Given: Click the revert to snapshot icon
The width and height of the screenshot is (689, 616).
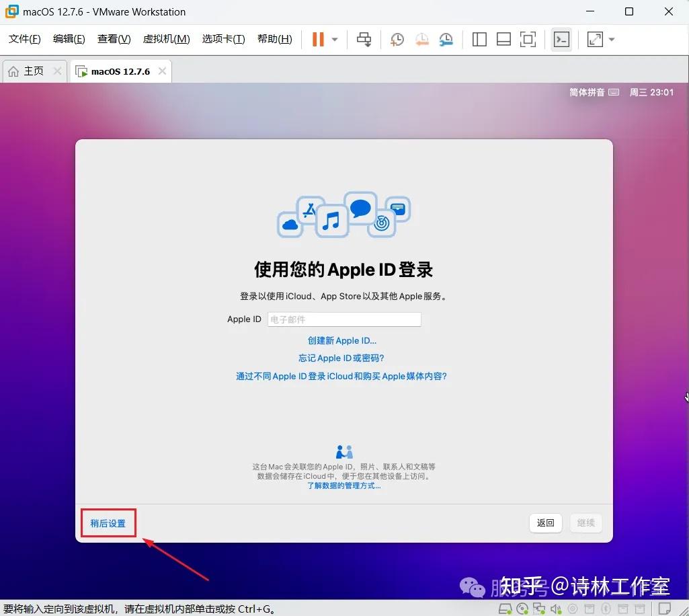Looking at the screenshot, I should pos(422,40).
